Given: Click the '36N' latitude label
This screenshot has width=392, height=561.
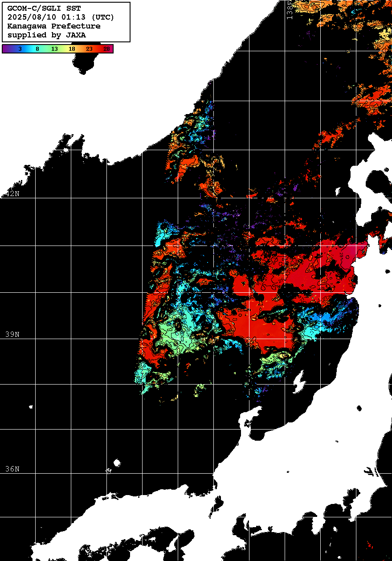Looking at the screenshot, I should click(12, 469).
